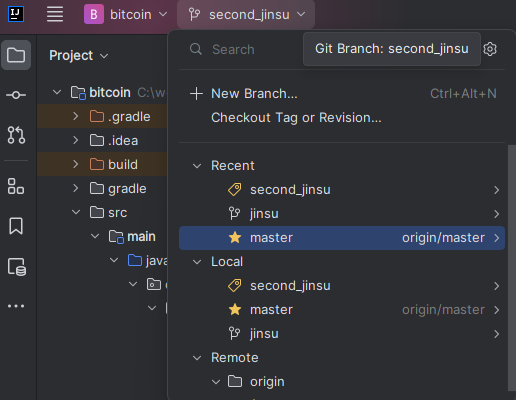Open the second_jinsu branch widget
516x400 pixels.
(247, 14)
